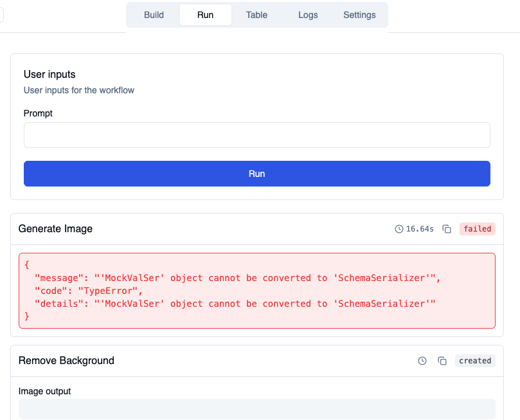Select the Run tab
Screen dimensions: 520x420
[205, 15]
